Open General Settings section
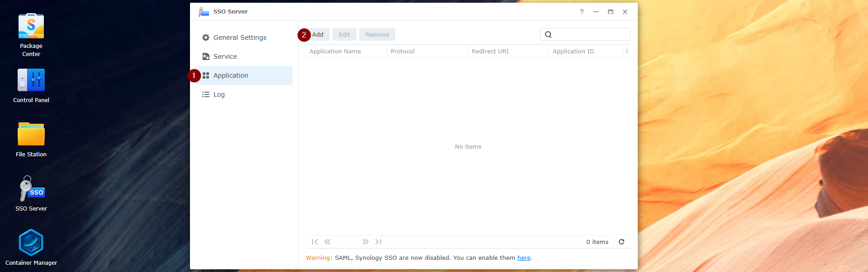Viewport: 868px width, 272px height. tap(240, 38)
